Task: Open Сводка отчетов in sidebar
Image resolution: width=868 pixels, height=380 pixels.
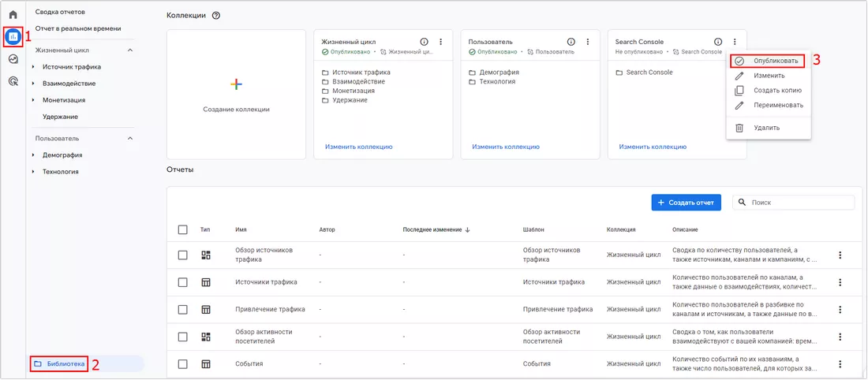Action: click(x=60, y=12)
